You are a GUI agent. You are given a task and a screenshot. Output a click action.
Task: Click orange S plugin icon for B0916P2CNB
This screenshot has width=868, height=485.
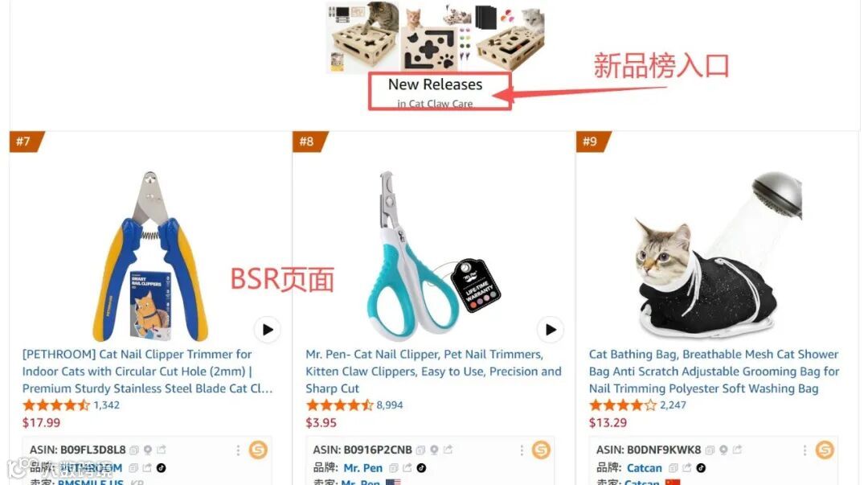coord(541,450)
